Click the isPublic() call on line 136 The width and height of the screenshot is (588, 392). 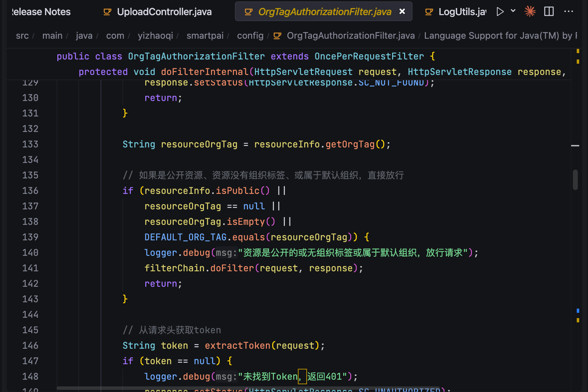pyautogui.click(x=243, y=191)
